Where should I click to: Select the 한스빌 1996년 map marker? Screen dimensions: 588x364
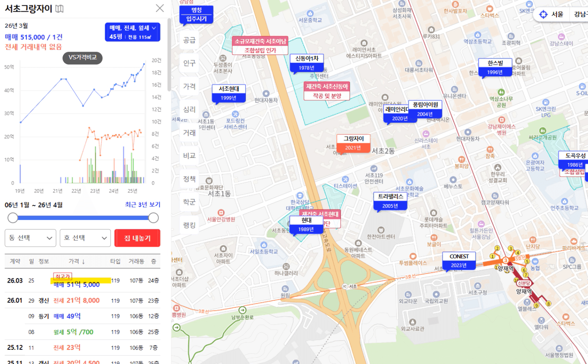point(495,67)
